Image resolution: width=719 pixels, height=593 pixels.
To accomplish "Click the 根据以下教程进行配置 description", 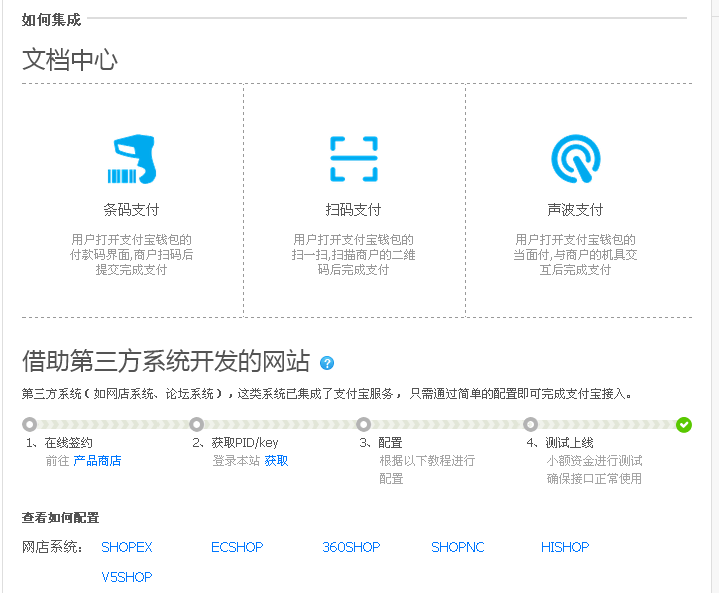I will pyautogui.click(x=427, y=470).
